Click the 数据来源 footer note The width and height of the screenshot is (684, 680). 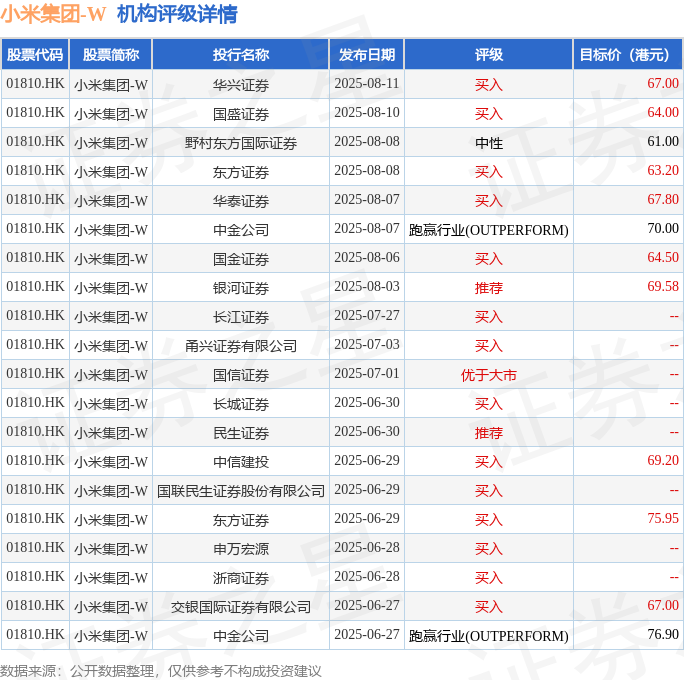point(161,671)
